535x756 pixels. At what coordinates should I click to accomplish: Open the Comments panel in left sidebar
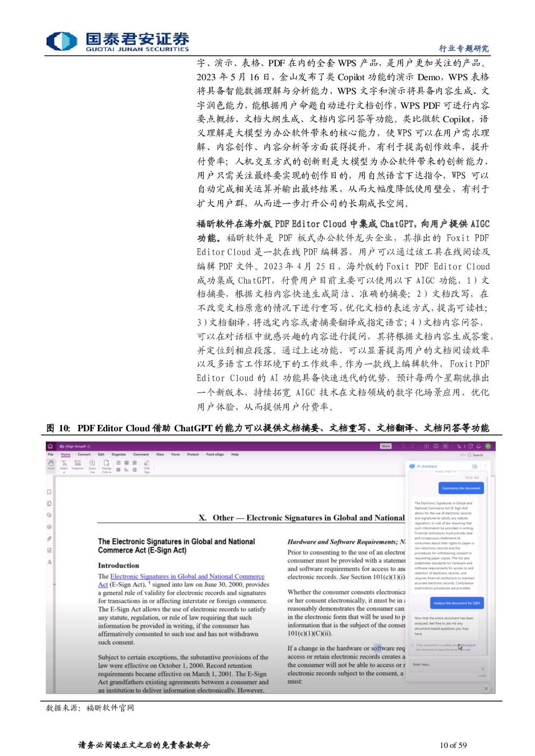point(50,515)
